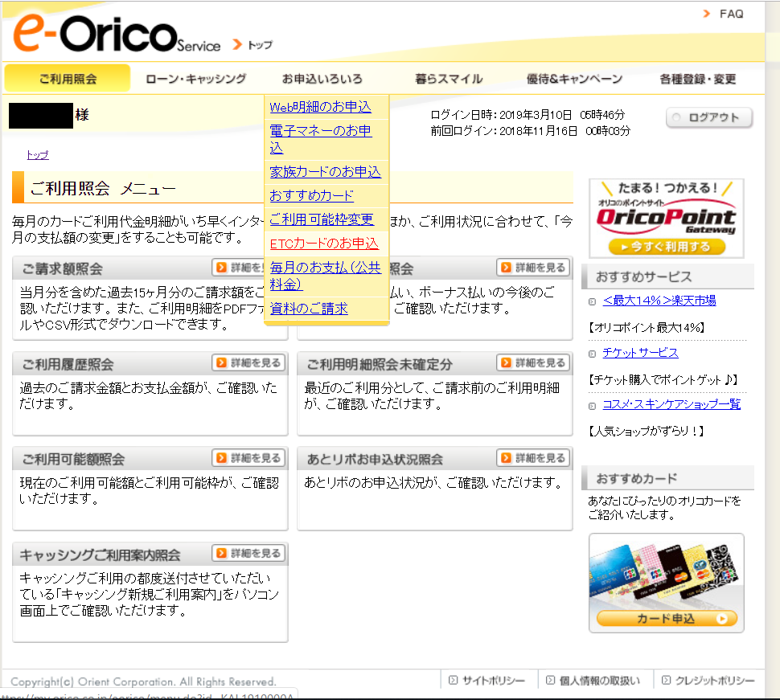The height and width of the screenshot is (700, 780).
Task: Open the 優待&キャンペーン menu
Action: [x=575, y=79]
